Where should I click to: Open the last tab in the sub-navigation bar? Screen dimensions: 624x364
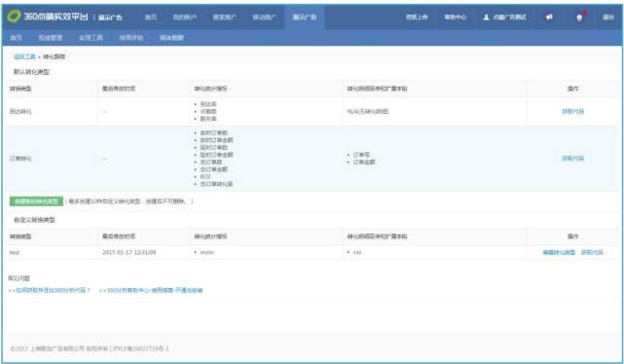(x=171, y=37)
